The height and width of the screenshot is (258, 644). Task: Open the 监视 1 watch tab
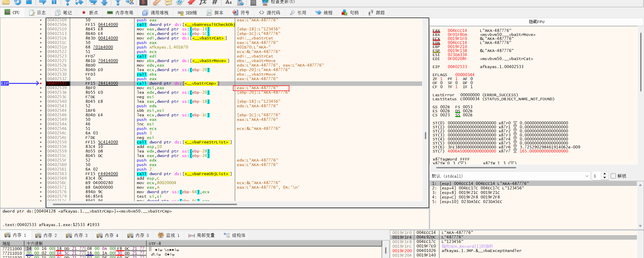[x=169, y=235]
